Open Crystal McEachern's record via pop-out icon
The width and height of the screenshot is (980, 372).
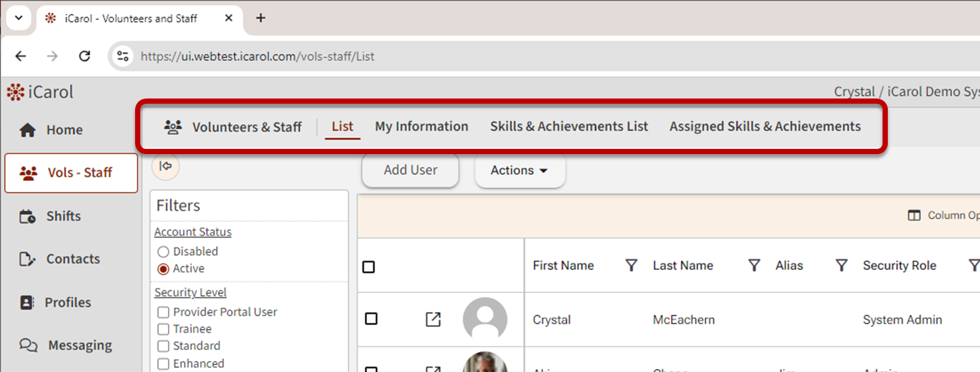point(433,319)
